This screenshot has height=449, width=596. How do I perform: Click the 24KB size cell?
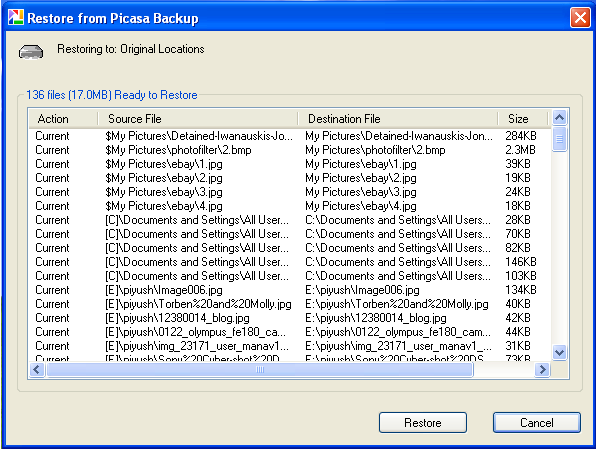[518, 192]
